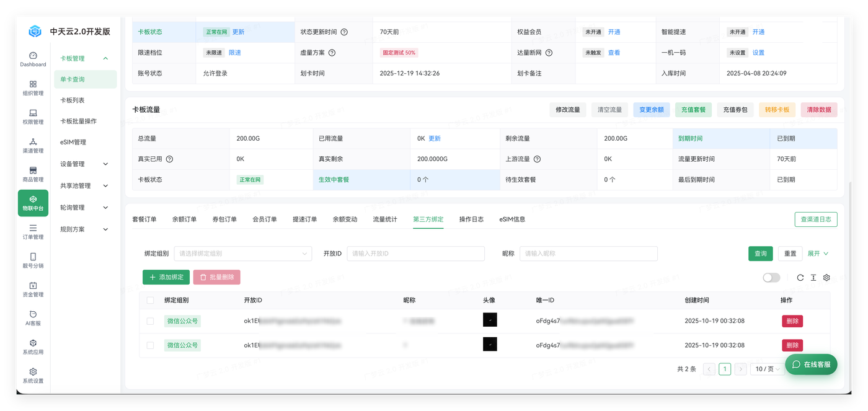The height and width of the screenshot is (411, 868).
Task: Open 靓号分销 in the sidebar
Action: 33,260
